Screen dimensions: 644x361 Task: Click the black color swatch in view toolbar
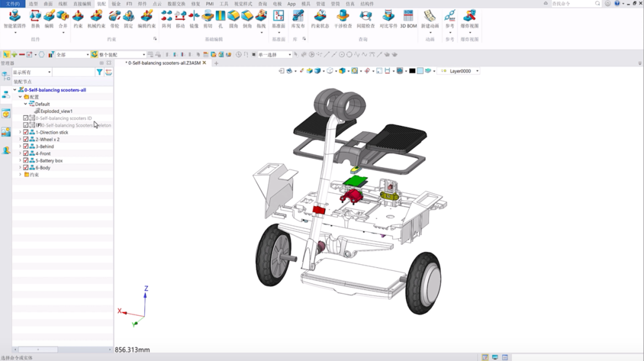coord(412,71)
